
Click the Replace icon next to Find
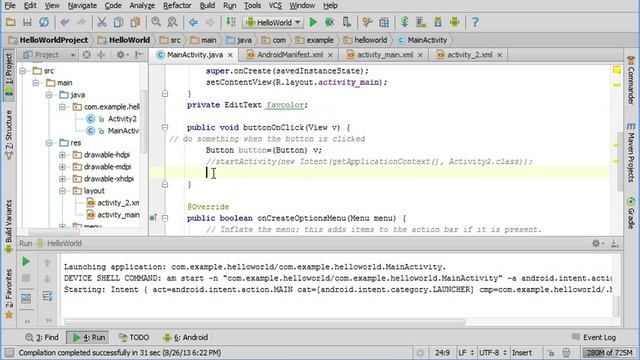tap(173, 22)
